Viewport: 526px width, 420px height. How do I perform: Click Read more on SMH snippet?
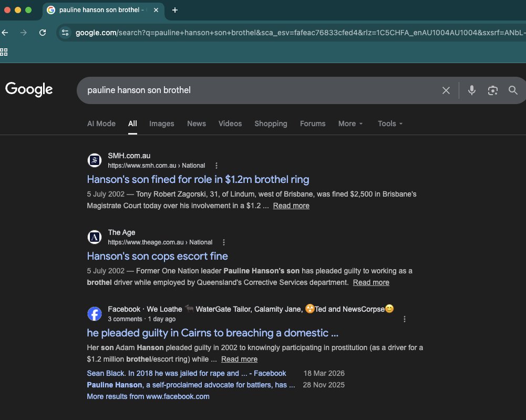291,206
